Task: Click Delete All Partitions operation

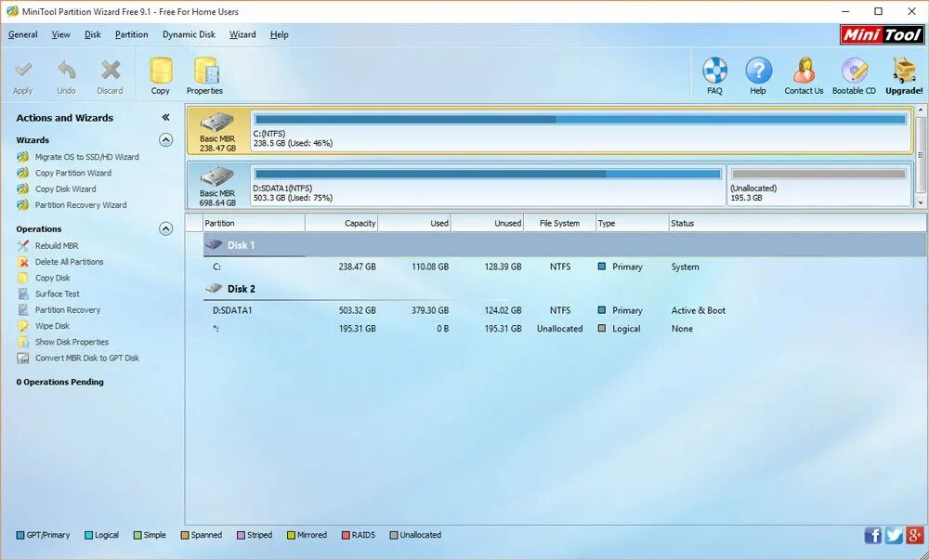Action: (x=69, y=262)
